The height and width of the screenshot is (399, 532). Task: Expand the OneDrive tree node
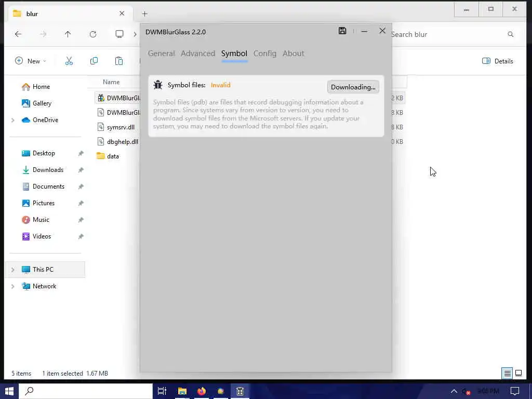tap(13, 120)
